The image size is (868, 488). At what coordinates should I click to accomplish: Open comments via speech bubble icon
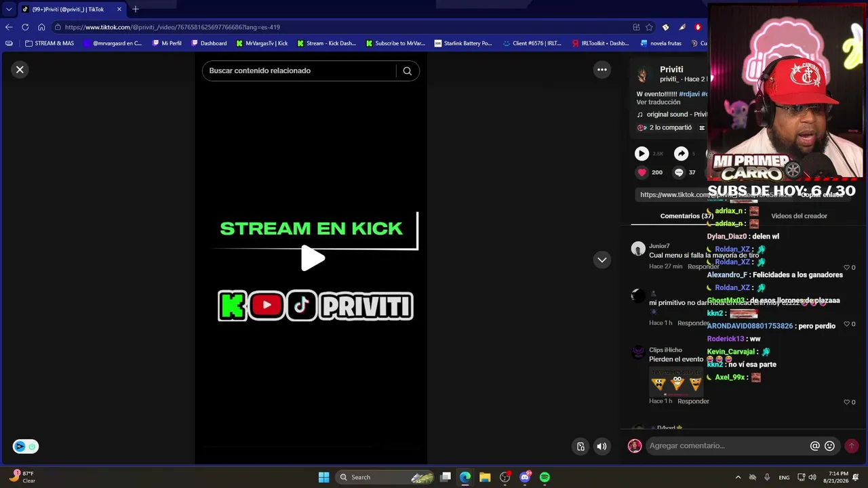(x=678, y=172)
